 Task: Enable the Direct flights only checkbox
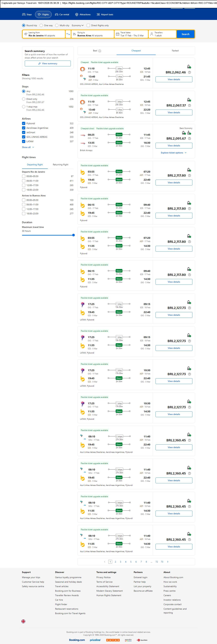tap(88, 26)
